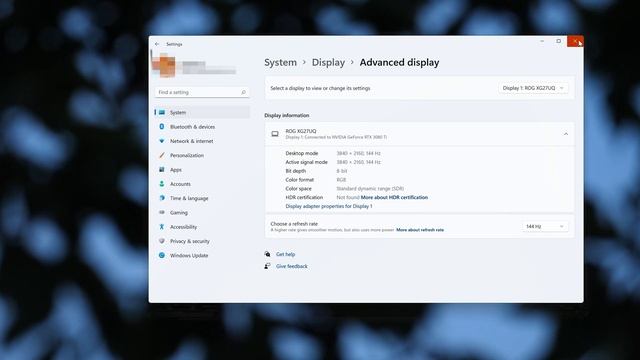
Task: Select Apps in the sidebar
Action: [x=202, y=169]
